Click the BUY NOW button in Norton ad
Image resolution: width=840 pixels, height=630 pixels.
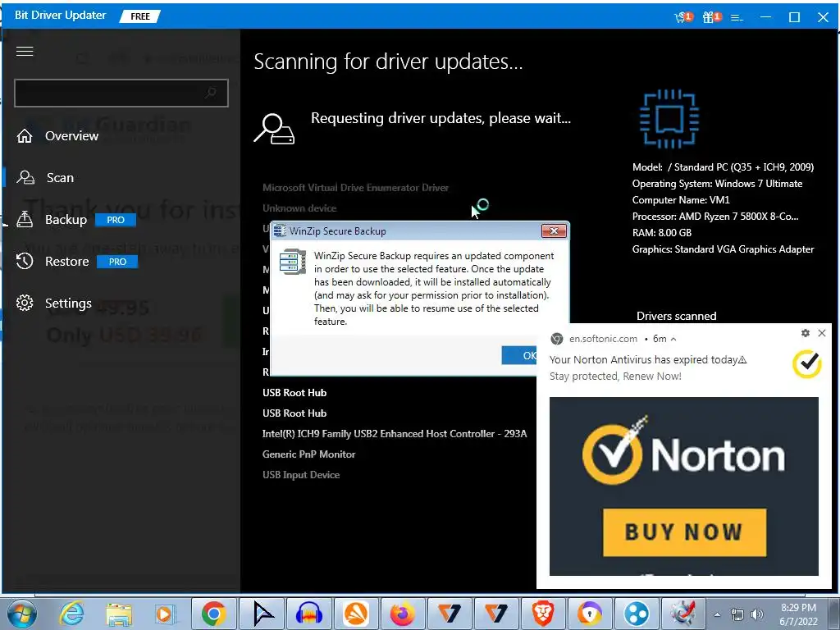(684, 532)
